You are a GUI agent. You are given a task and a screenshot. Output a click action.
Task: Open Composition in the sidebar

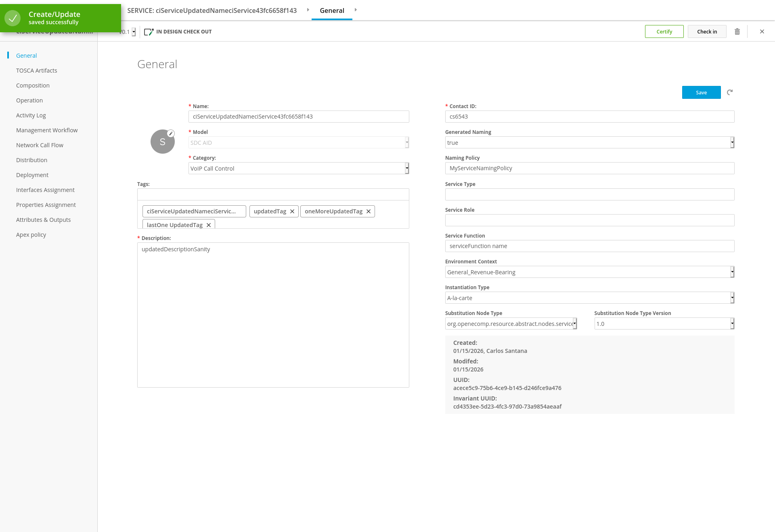coord(33,86)
